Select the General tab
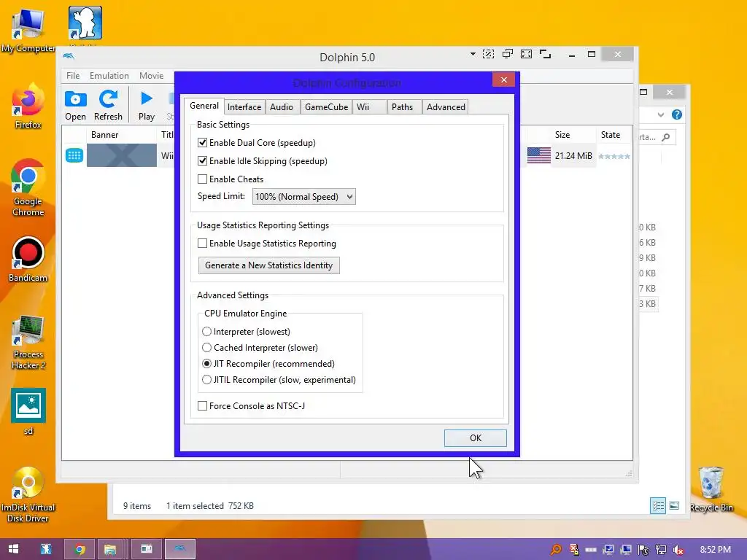This screenshot has height=560, width=747. coord(204,106)
